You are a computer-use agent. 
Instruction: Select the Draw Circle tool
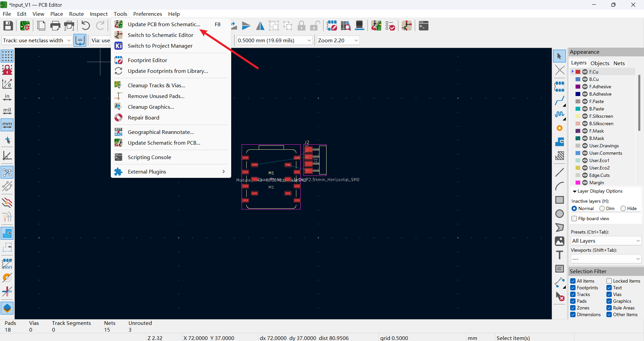[x=559, y=214]
